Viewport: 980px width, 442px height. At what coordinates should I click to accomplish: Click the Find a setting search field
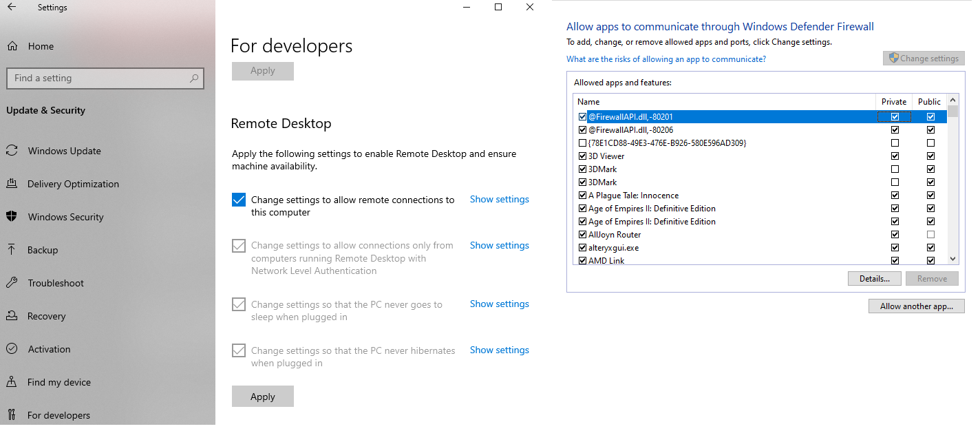point(96,78)
